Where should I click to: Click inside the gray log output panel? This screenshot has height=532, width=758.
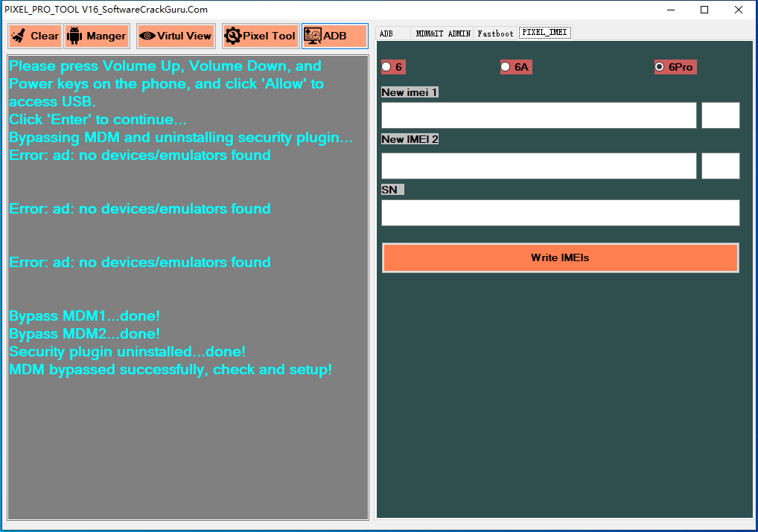point(188,446)
